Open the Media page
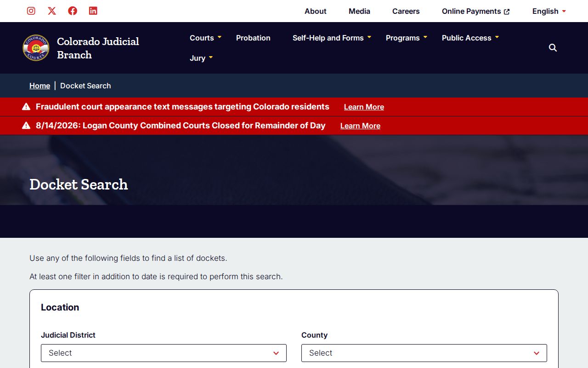The height and width of the screenshot is (368, 588). 359,11
